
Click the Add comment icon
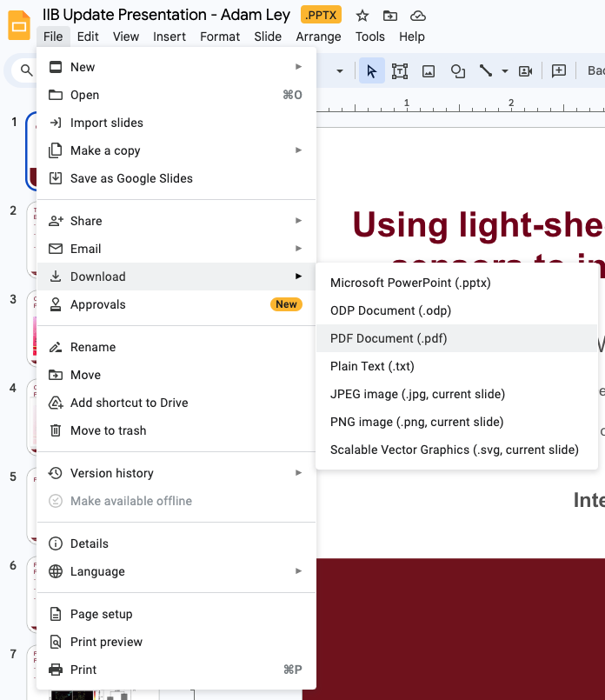point(559,71)
